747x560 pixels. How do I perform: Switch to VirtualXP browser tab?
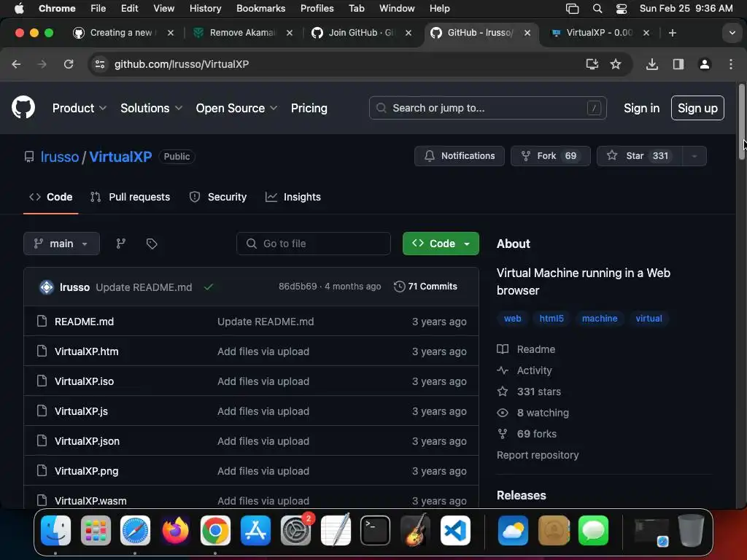pos(600,32)
